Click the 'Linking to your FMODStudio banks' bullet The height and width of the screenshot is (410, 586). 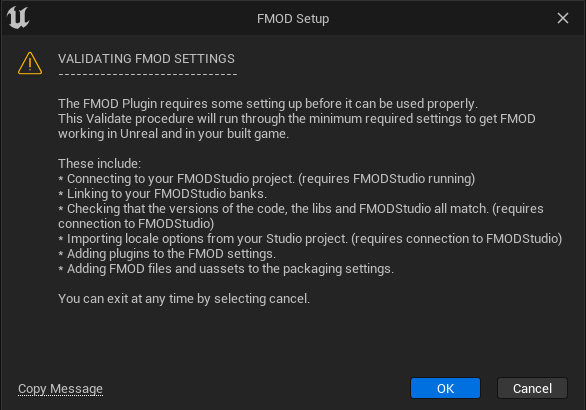pyautogui.click(x=162, y=194)
